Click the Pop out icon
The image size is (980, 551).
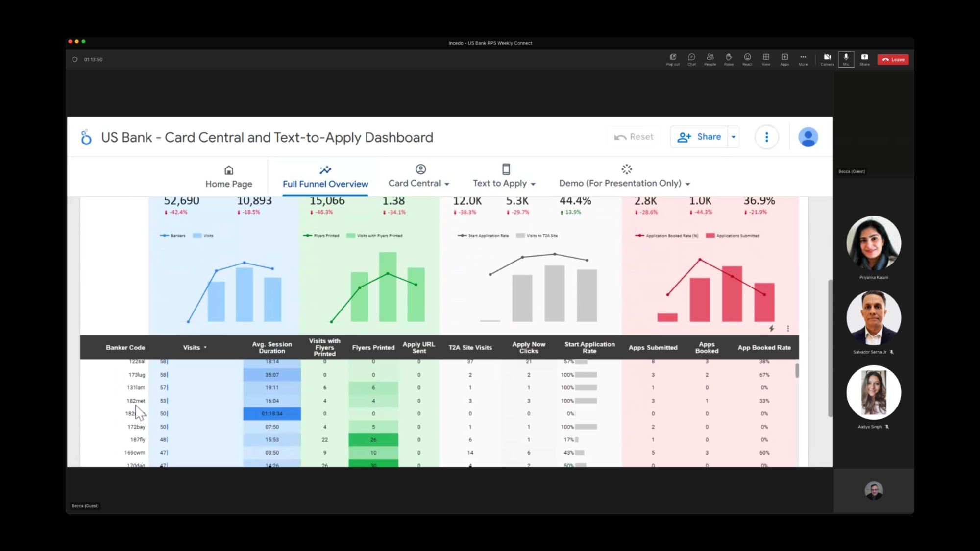click(673, 59)
